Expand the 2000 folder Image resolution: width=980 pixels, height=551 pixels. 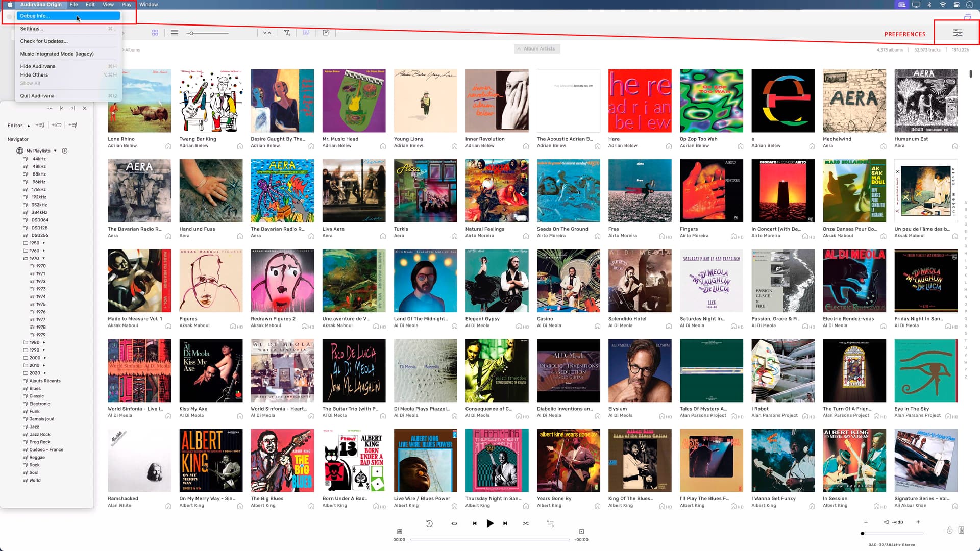coord(45,358)
